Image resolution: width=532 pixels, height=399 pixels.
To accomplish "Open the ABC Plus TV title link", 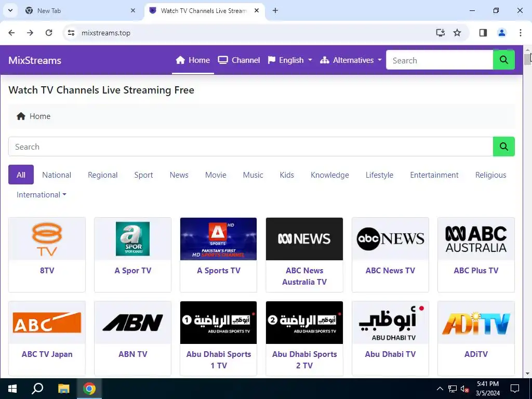I will 476,270.
